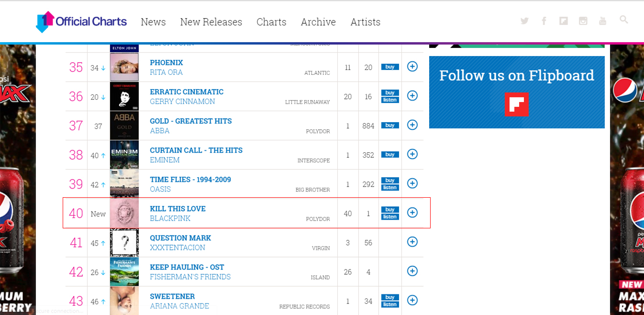The image size is (644, 315).
Task: Expand details for Erratic Cinematic
Action: pos(412,96)
